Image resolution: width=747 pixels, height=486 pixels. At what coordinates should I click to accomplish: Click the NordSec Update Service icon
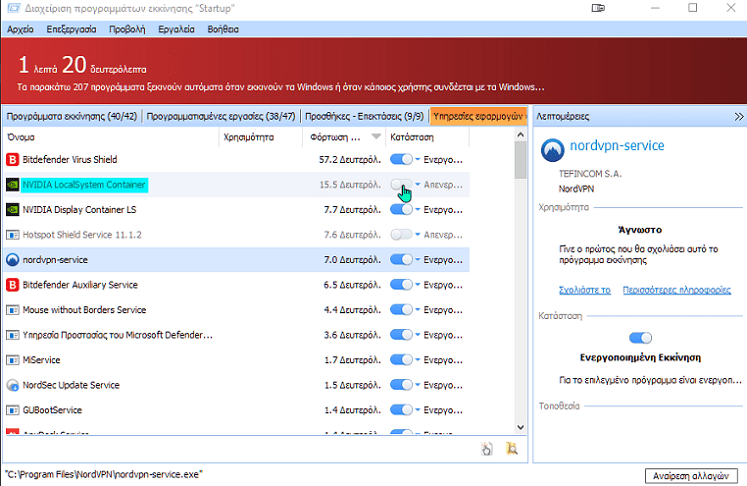click(x=12, y=385)
